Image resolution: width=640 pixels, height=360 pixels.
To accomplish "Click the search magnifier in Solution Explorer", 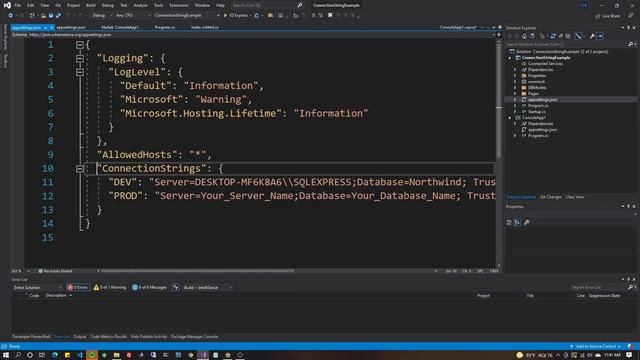I will [630, 44].
